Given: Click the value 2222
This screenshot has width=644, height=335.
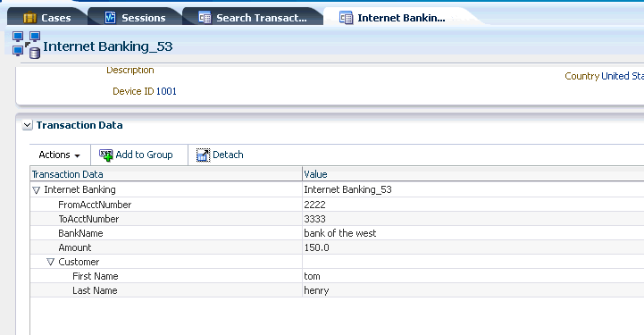Looking at the screenshot, I should (x=314, y=205).
